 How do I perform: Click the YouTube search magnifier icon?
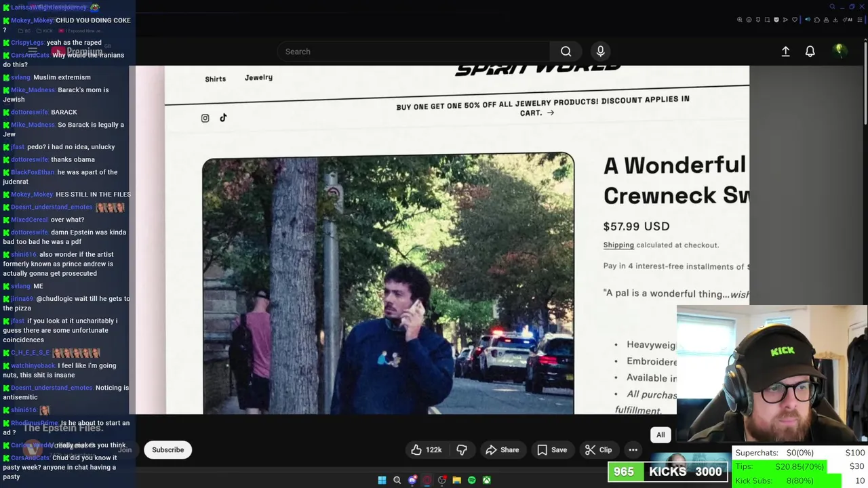click(566, 52)
